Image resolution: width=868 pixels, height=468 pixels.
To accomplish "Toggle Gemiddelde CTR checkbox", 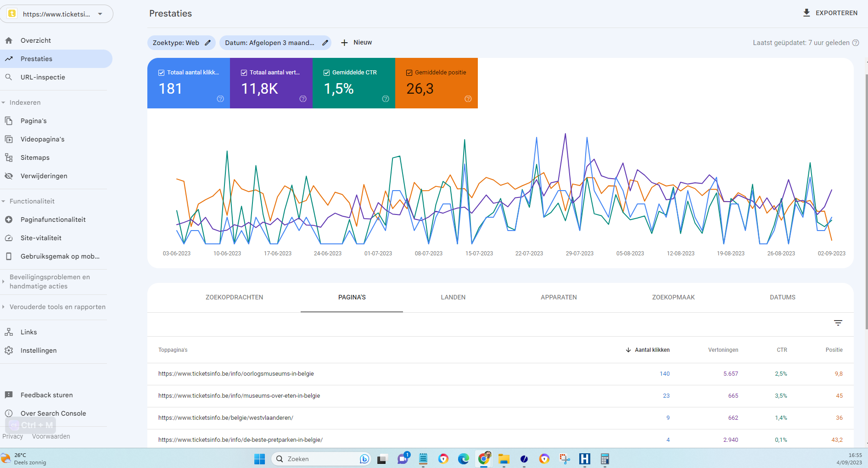I will coord(326,73).
